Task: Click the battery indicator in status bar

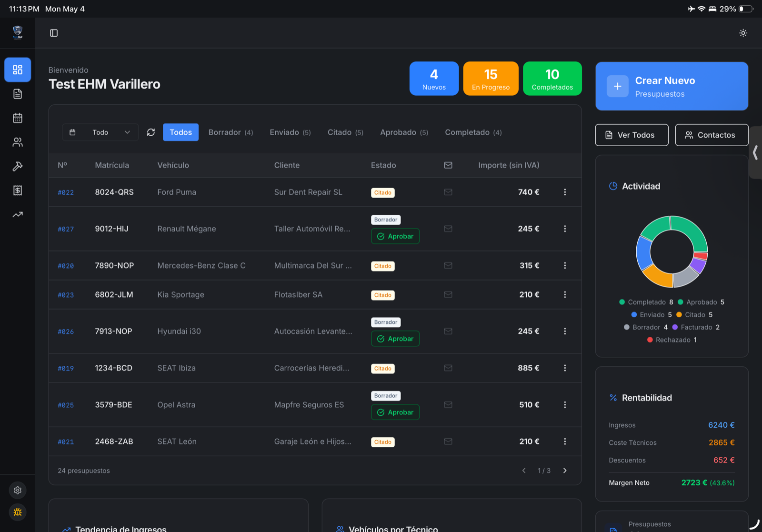Action: tap(746, 9)
